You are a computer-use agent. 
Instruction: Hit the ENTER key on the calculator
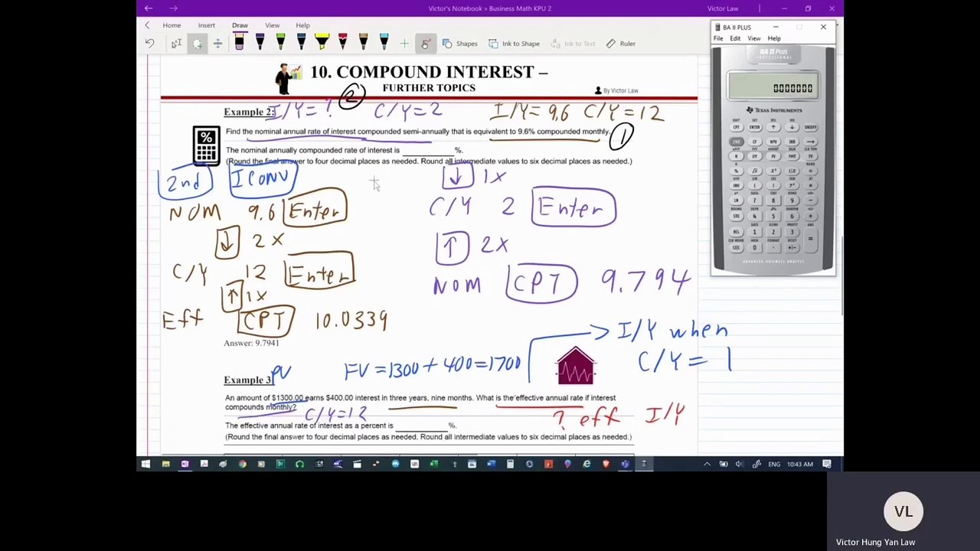pos(755,127)
